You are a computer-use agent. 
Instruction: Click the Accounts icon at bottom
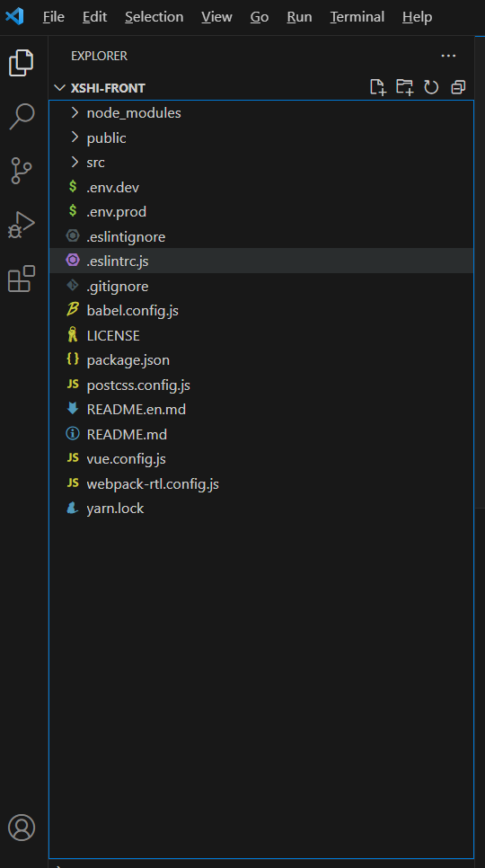point(22,828)
